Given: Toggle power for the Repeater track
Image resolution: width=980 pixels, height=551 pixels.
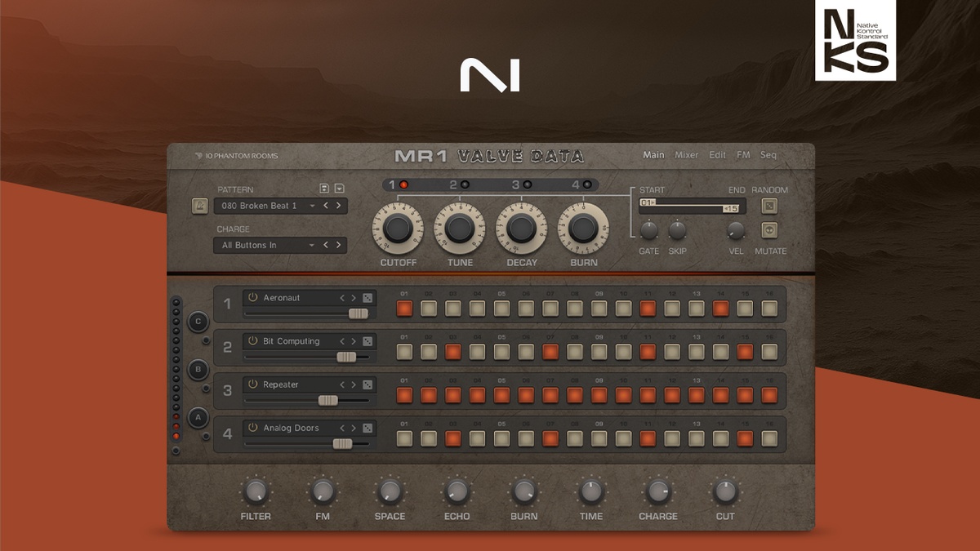Looking at the screenshot, I should pyautogui.click(x=253, y=384).
